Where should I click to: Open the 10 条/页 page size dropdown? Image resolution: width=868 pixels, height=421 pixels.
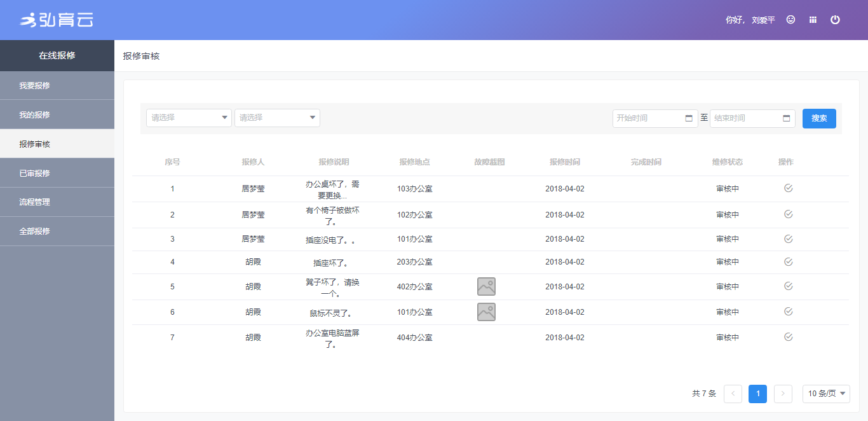point(826,394)
